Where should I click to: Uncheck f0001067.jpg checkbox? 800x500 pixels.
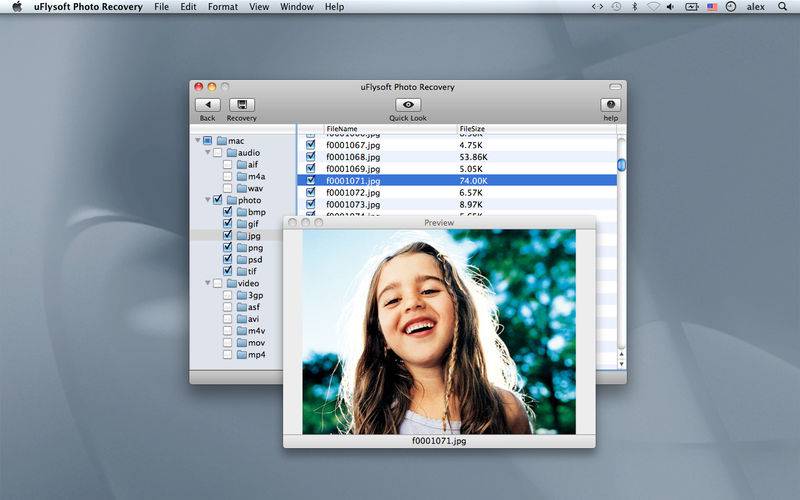(x=310, y=144)
